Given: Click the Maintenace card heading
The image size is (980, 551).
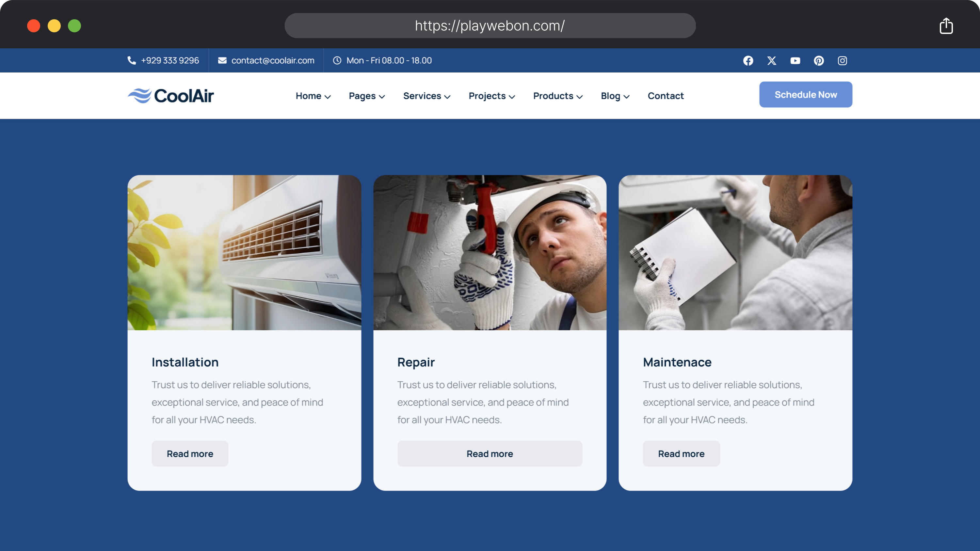Looking at the screenshot, I should coord(677,362).
